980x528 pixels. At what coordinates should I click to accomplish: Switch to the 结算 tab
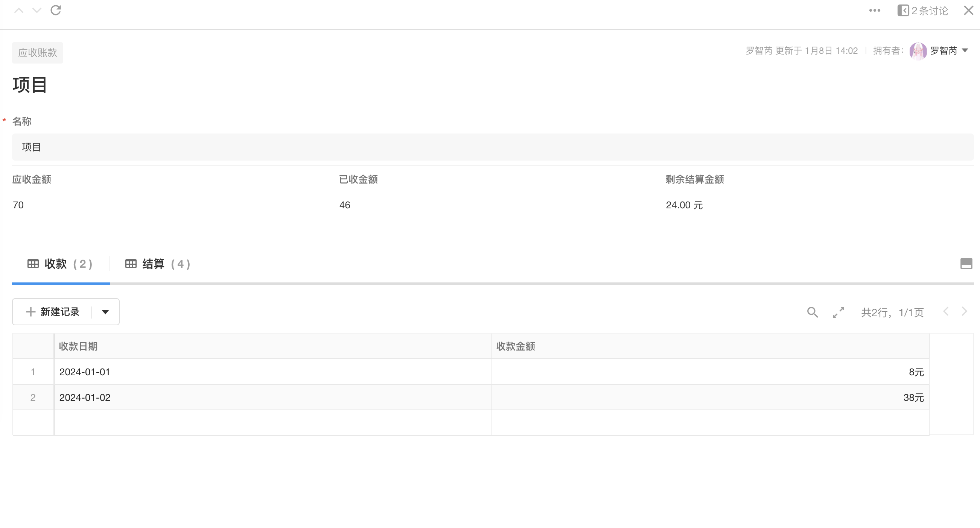[x=158, y=264]
